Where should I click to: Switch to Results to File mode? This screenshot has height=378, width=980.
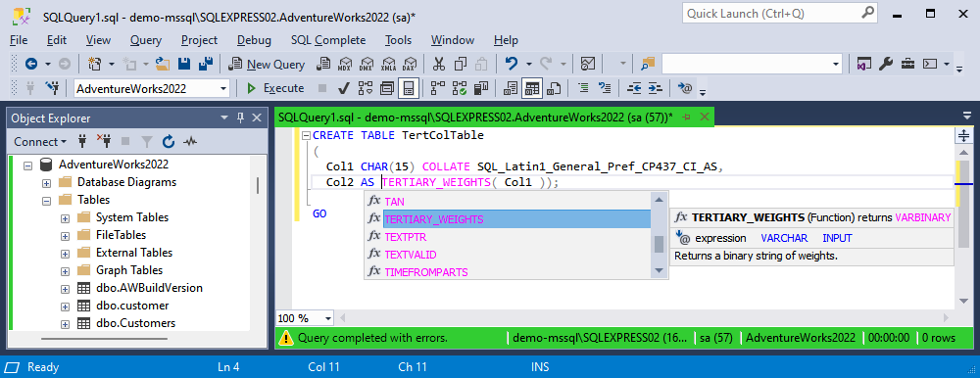pos(553,88)
